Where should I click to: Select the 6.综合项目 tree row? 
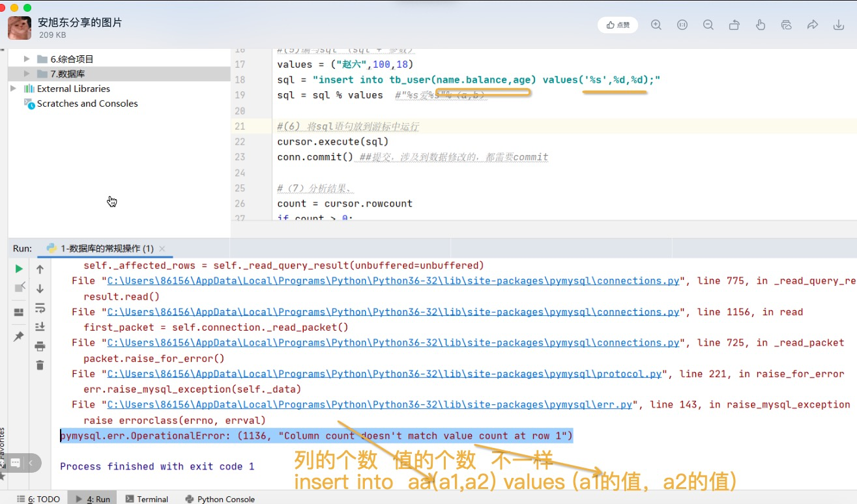[119, 59]
